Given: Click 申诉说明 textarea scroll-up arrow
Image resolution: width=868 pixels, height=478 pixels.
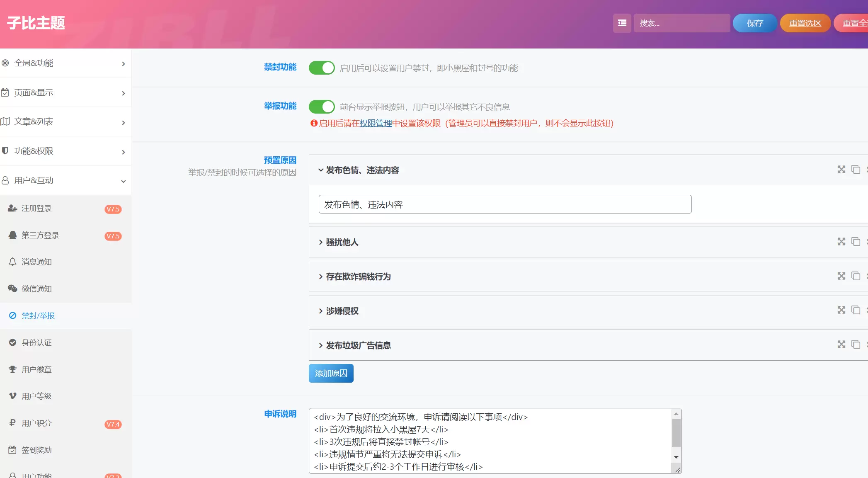Looking at the screenshot, I should [x=676, y=414].
